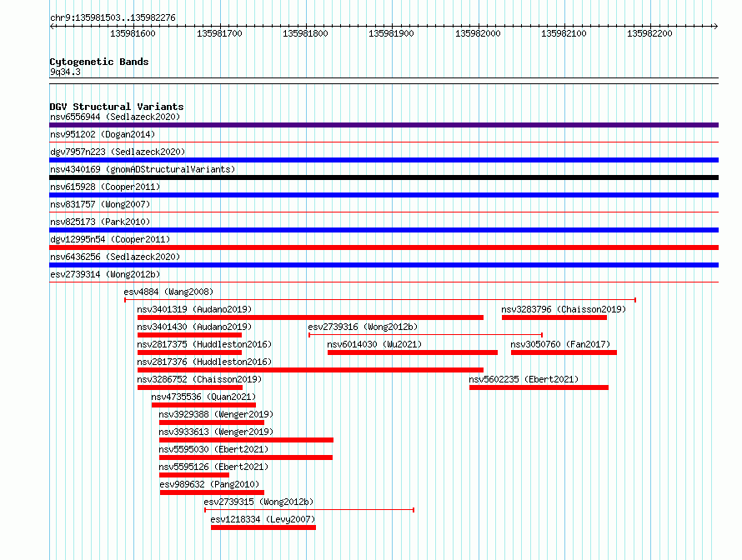Click the DGV Structural Variants track heading

(x=117, y=107)
